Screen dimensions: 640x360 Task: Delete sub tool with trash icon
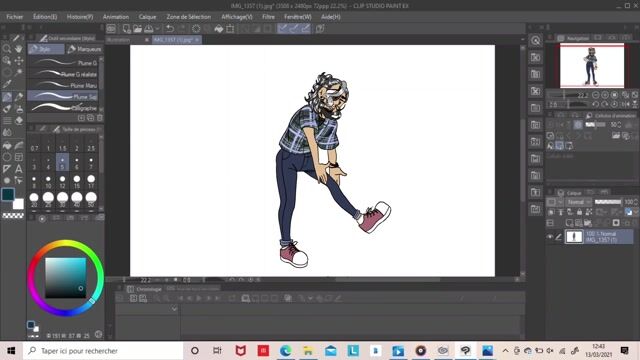[x=100, y=118]
